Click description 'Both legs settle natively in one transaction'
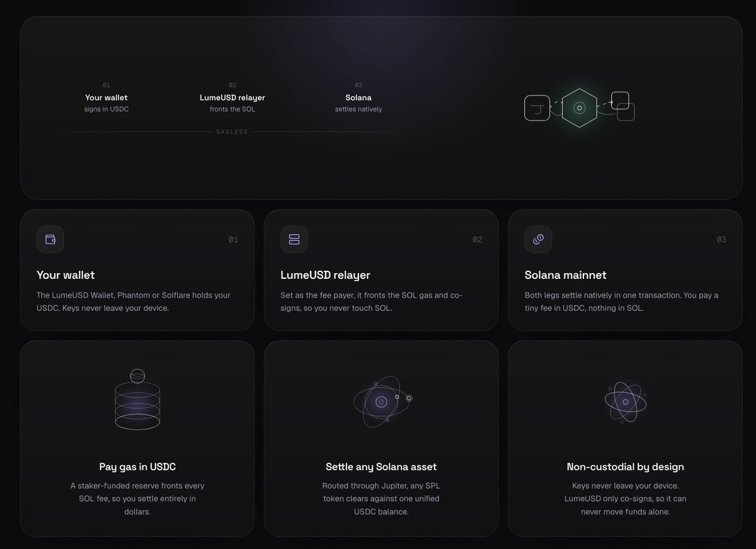This screenshot has width=756, height=549. click(x=621, y=302)
